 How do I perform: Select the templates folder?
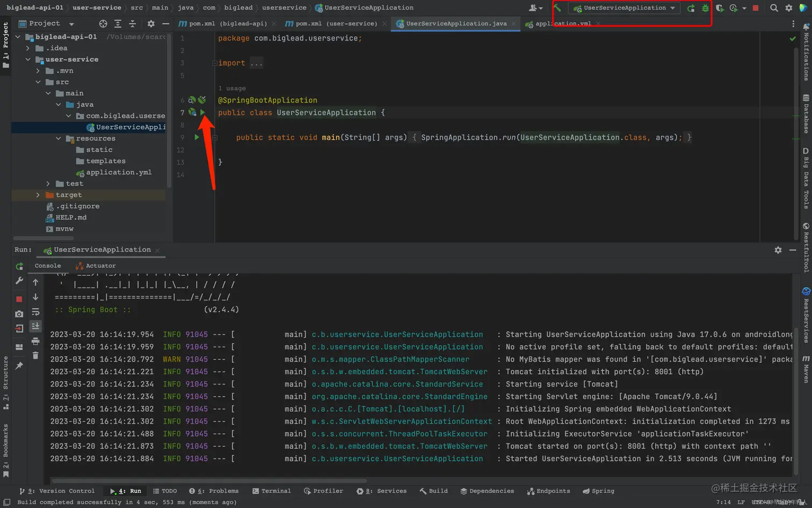[101, 161]
